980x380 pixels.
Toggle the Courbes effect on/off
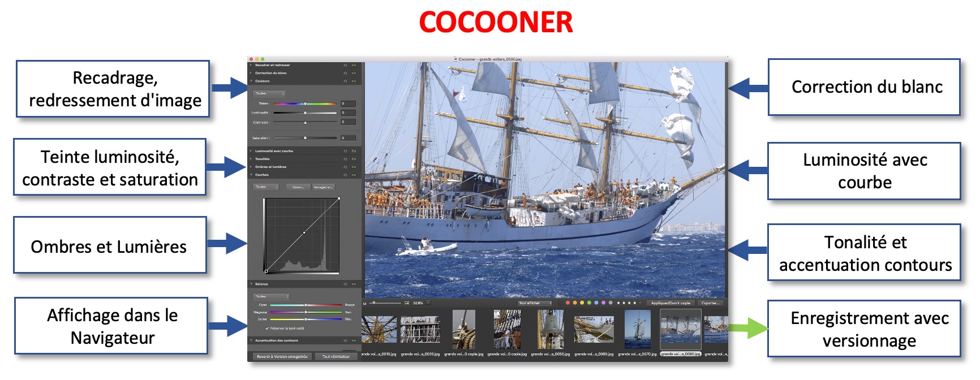(354, 175)
